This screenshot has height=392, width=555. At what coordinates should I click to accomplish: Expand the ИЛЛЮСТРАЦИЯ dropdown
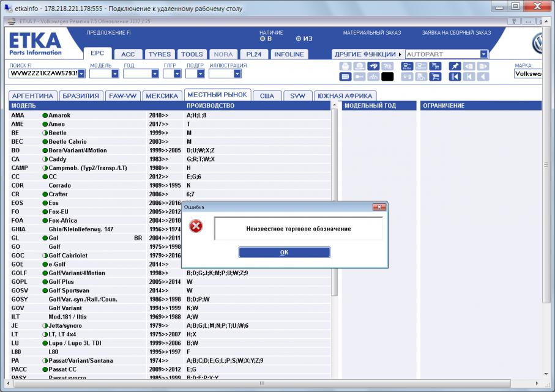pyautogui.click(x=237, y=73)
